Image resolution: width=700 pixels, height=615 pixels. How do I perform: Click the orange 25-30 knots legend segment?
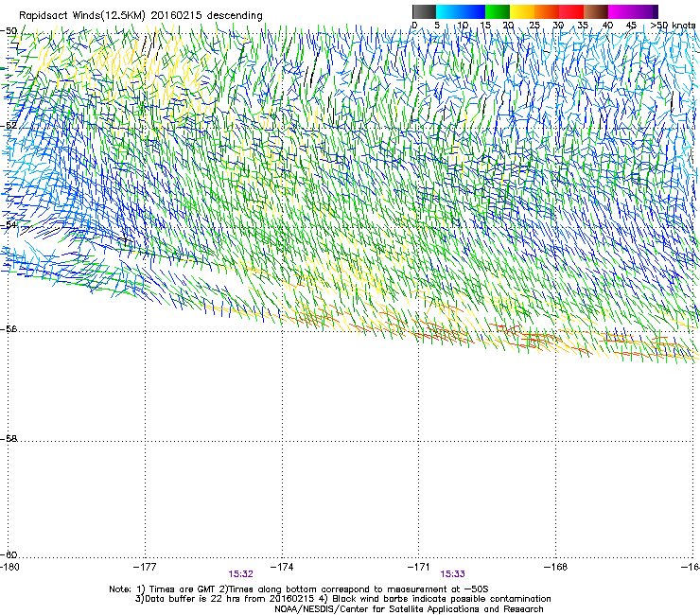[x=547, y=11]
